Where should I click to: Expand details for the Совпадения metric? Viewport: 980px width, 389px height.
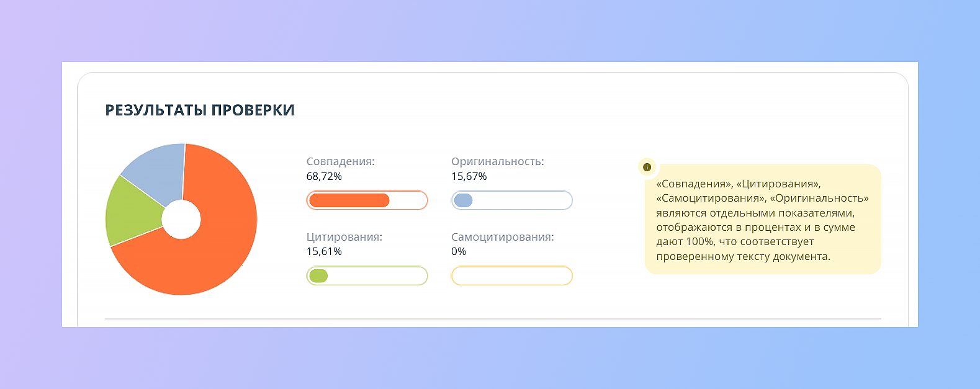click(340, 161)
